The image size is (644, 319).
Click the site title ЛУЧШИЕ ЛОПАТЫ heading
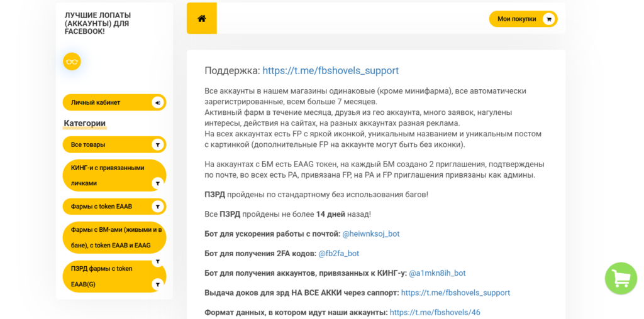coord(97,23)
